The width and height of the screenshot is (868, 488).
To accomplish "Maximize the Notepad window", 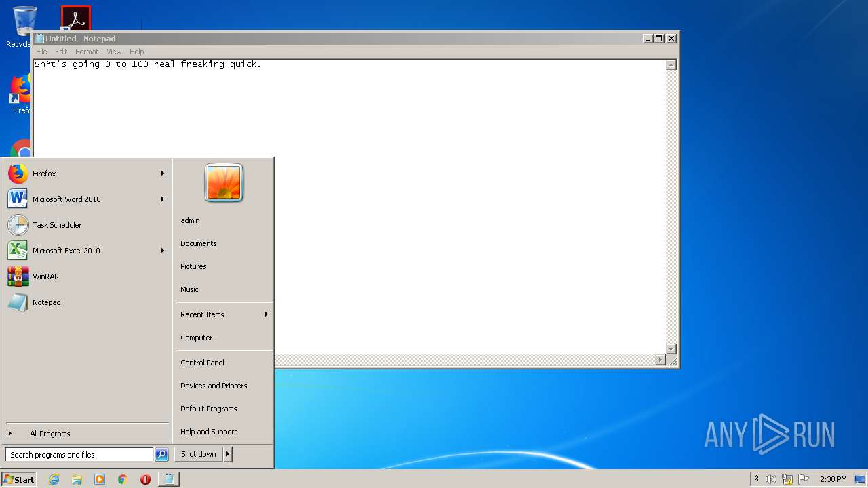I will point(658,39).
